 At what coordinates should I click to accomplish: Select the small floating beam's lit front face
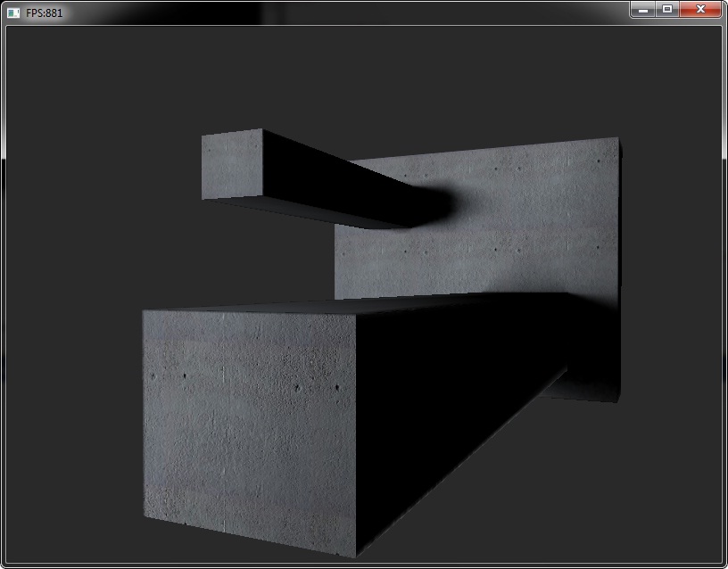(232, 165)
